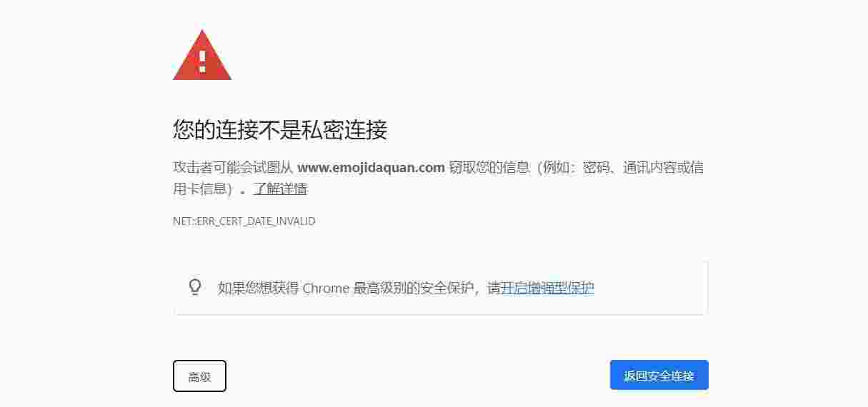Click empty space right of the tip link
This screenshot has height=407, width=868.
pyautogui.click(x=650, y=288)
